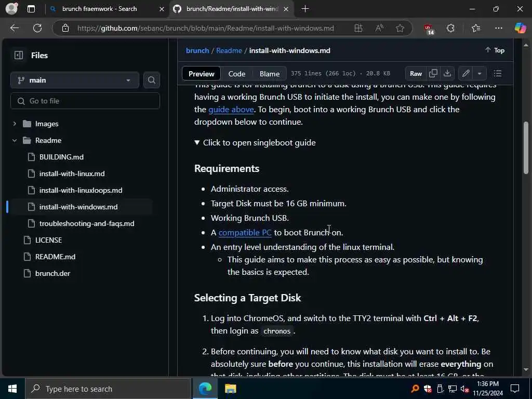Open the document outline icon

click(x=498, y=74)
